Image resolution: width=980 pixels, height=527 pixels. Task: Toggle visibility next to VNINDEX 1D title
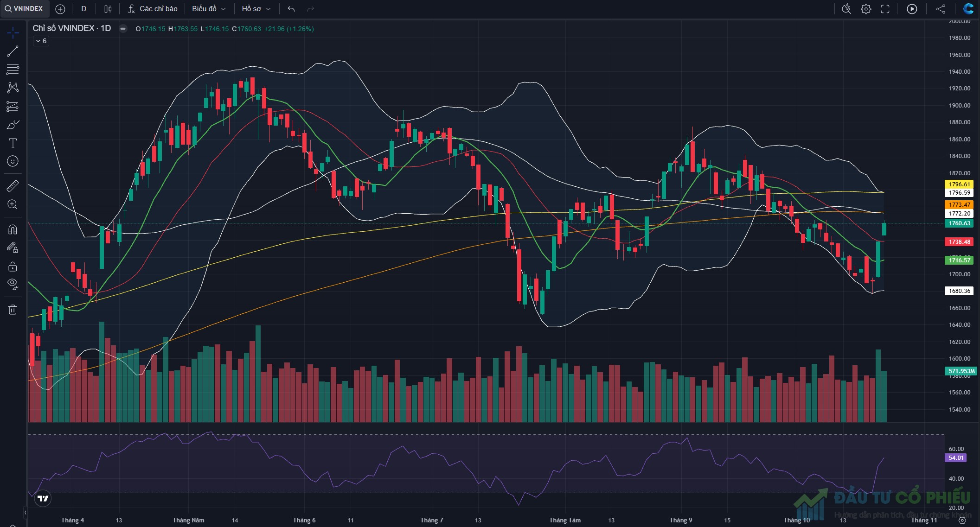coord(123,29)
